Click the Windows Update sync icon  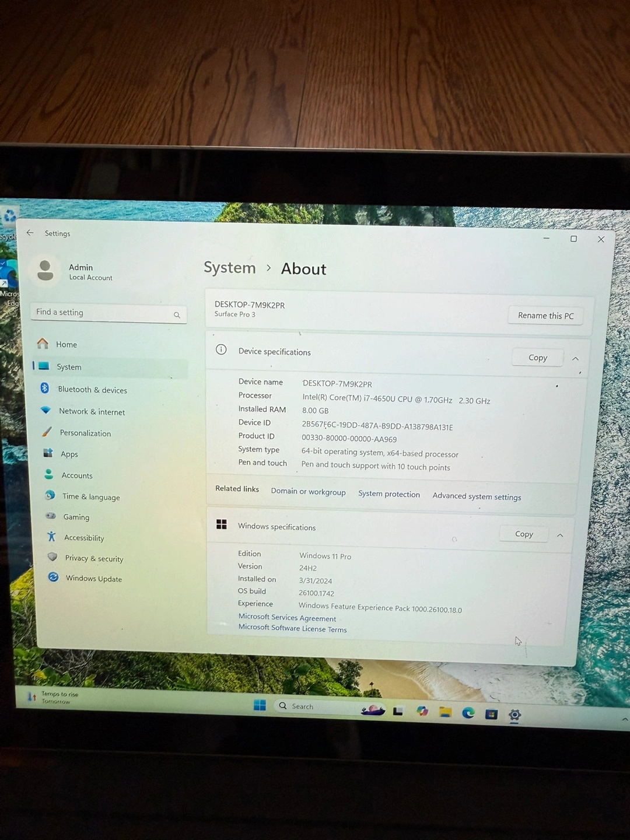[x=53, y=577]
